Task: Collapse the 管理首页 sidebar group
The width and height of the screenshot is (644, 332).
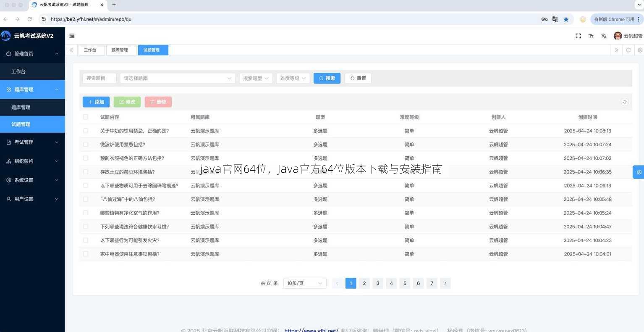Action: pos(32,54)
